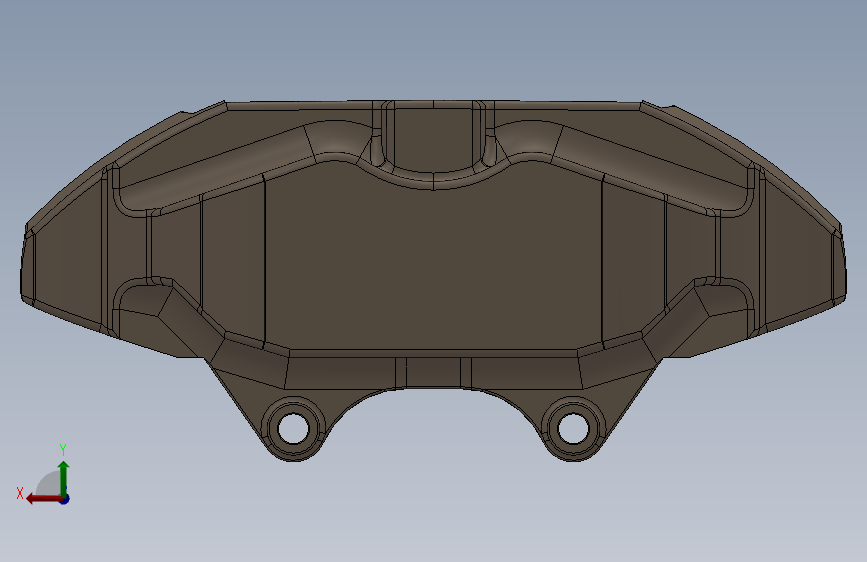The width and height of the screenshot is (867, 562).
Task: Click the green Y axis arrow of the triad
Action: pyautogui.click(x=64, y=478)
